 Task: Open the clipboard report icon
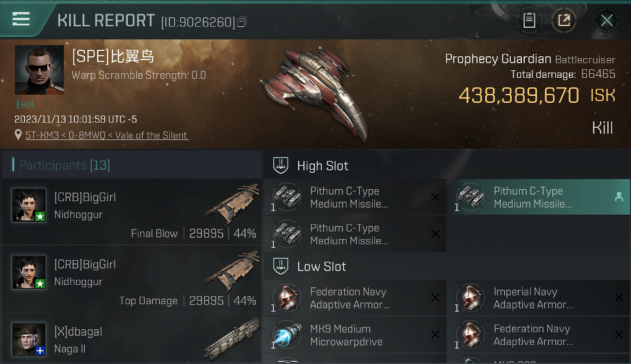click(x=529, y=20)
